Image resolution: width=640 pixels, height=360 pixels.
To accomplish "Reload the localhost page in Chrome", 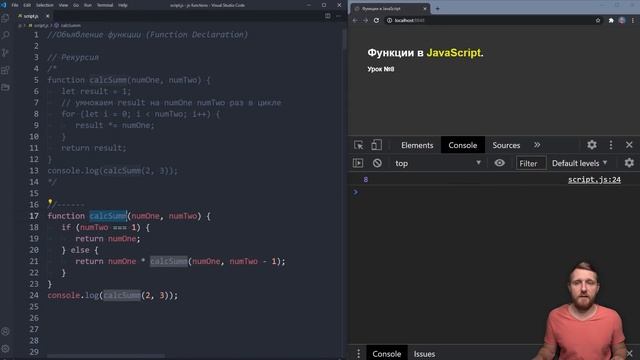I will pos(376,20).
